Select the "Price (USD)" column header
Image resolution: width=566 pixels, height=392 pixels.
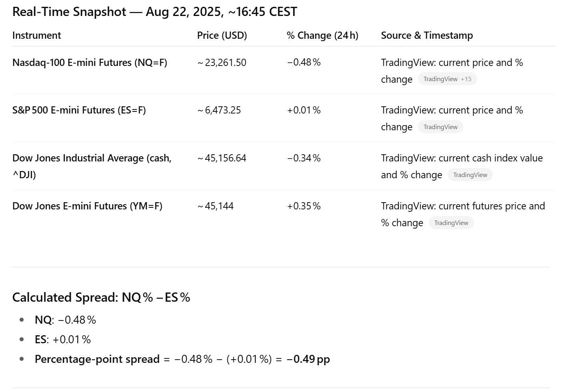pyautogui.click(x=222, y=36)
